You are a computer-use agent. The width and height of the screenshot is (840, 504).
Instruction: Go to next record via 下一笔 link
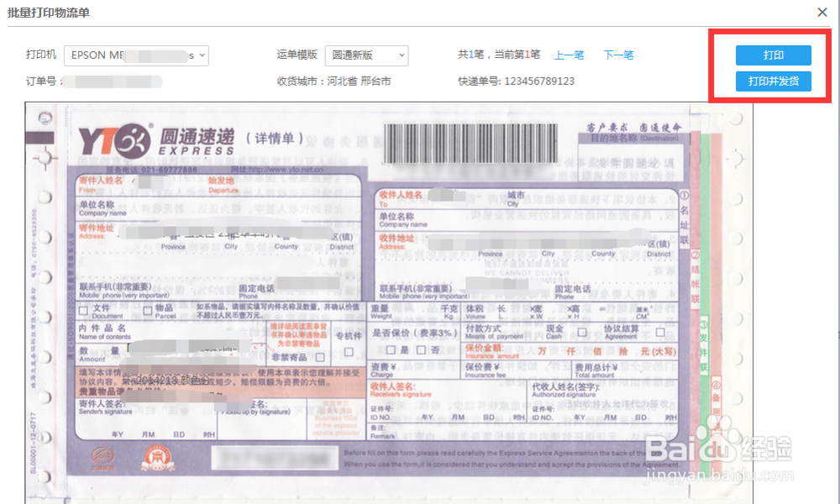pos(618,55)
